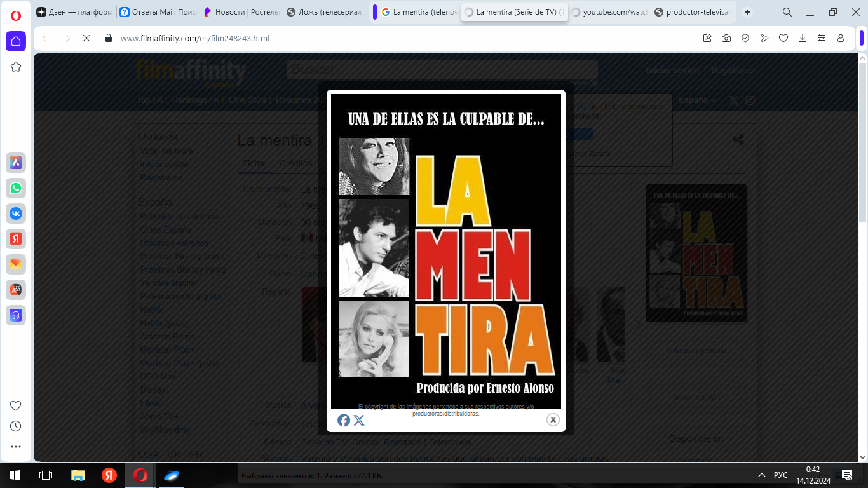Switch to the La mentira (telenovela) tab

[419, 12]
